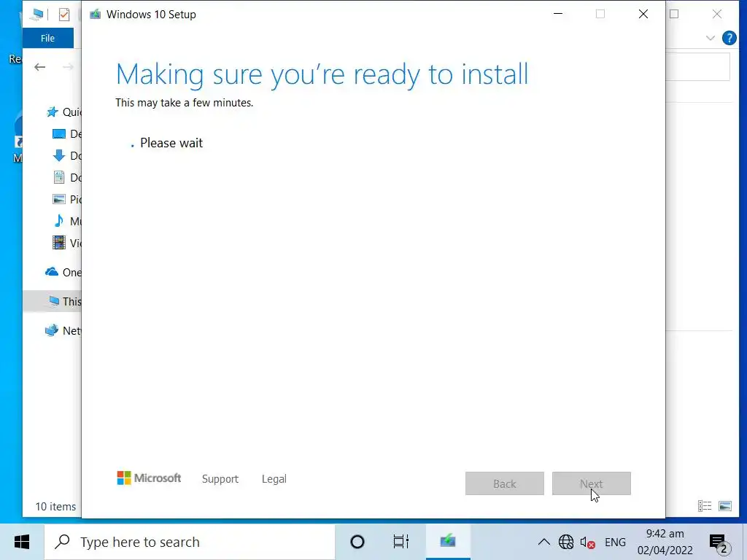Screen dimensions: 747x560
Task: Click ENG language indicator
Action: point(615,542)
